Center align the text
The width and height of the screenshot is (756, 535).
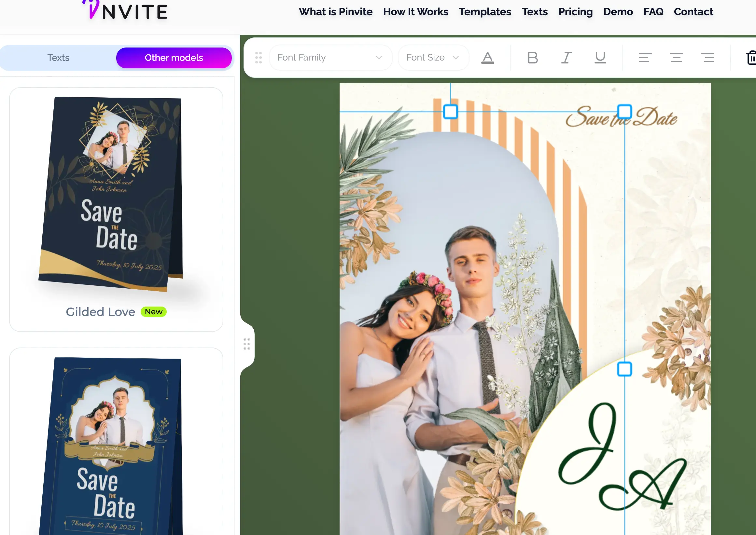pyautogui.click(x=676, y=58)
